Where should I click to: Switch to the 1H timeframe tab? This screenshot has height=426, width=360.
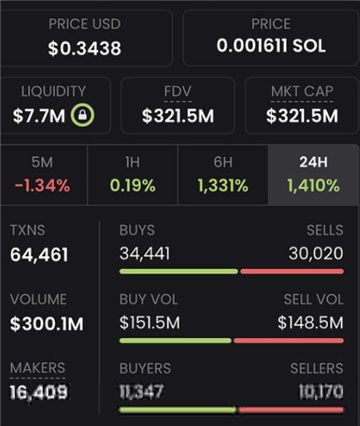(133, 175)
